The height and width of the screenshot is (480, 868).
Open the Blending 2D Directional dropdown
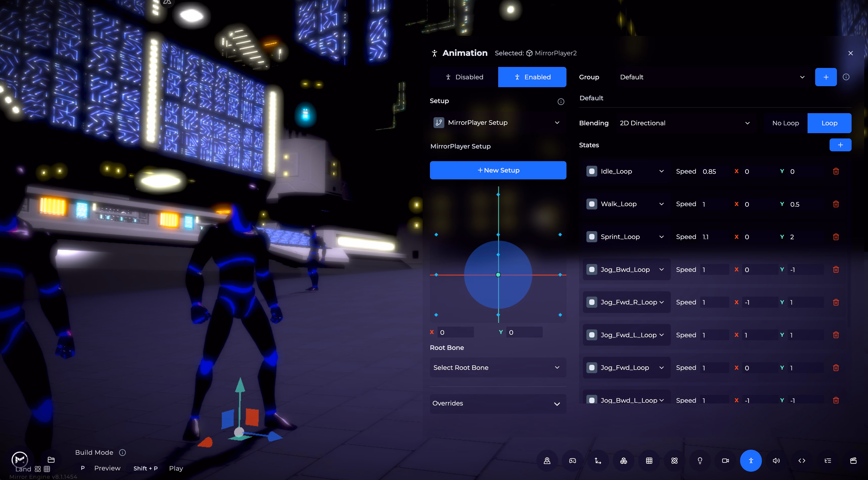[x=684, y=123]
